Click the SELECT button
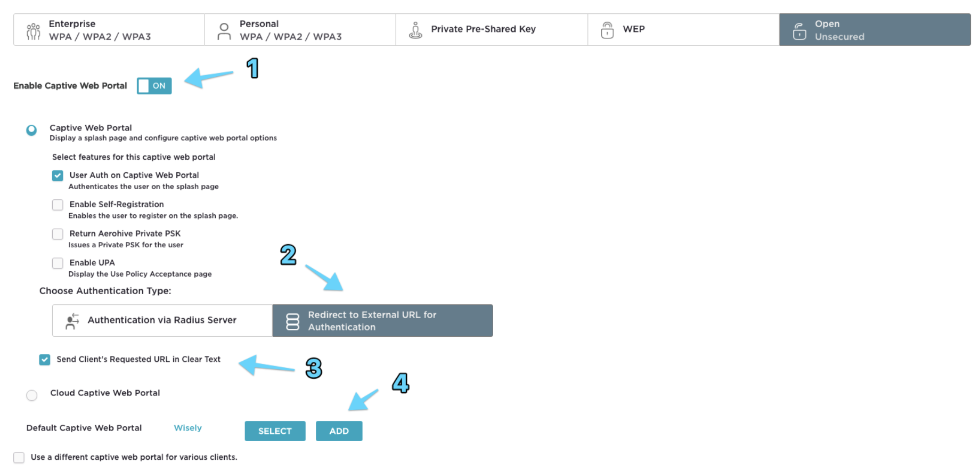 click(275, 431)
